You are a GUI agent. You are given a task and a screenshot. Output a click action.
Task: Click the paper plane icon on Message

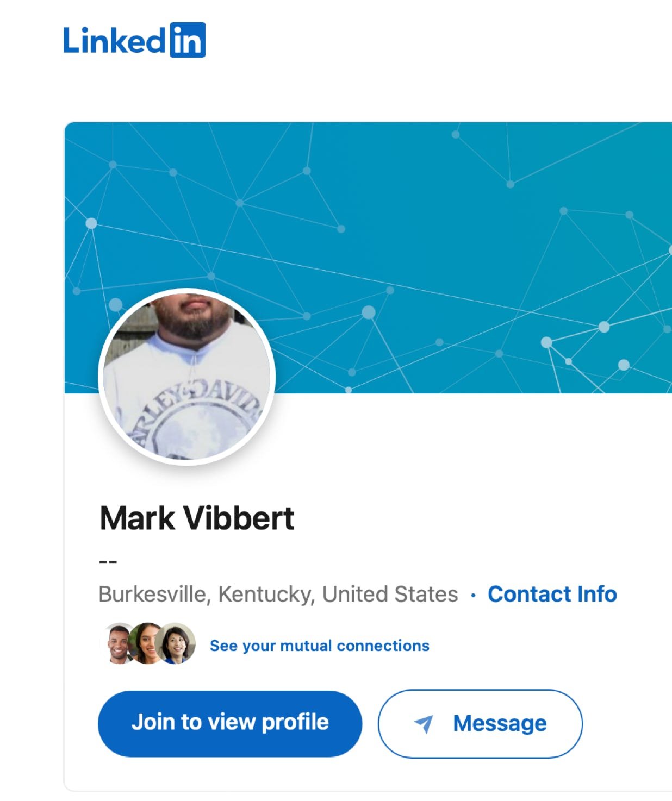pos(424,723)
